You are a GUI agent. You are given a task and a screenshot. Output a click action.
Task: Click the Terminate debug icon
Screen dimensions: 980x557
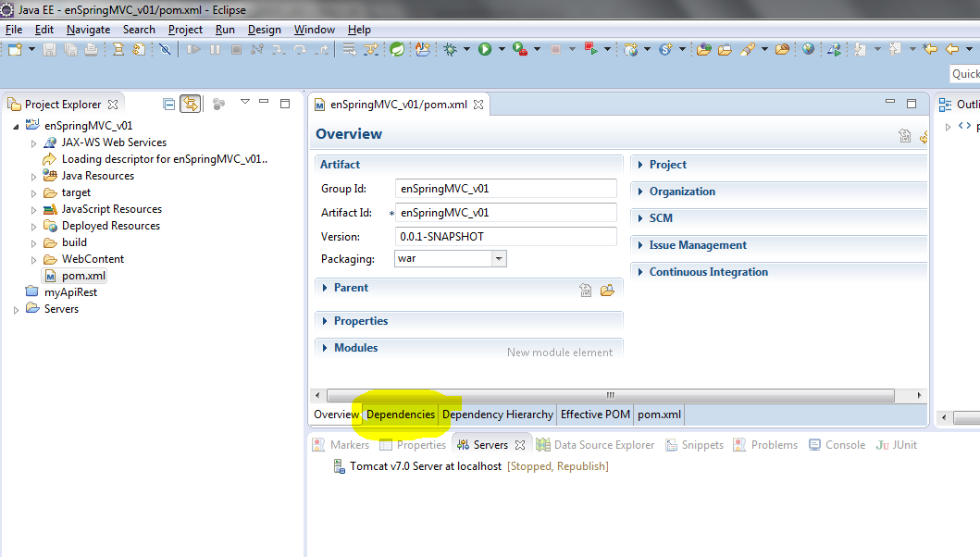click(236, 49)
